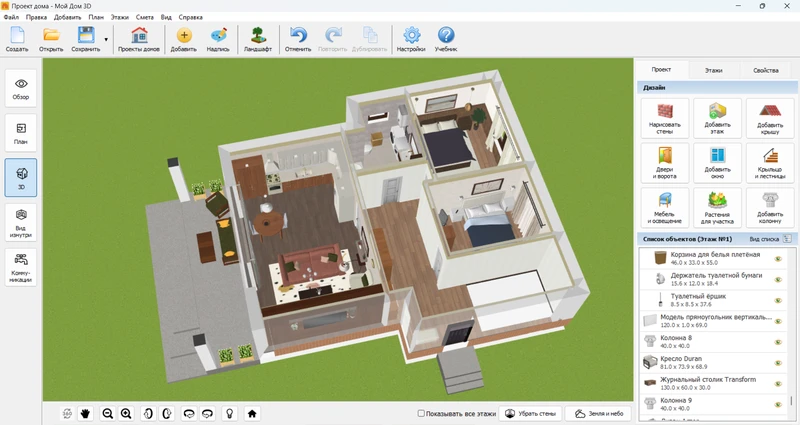Open Проекты домов gallery

coord(138,39)
